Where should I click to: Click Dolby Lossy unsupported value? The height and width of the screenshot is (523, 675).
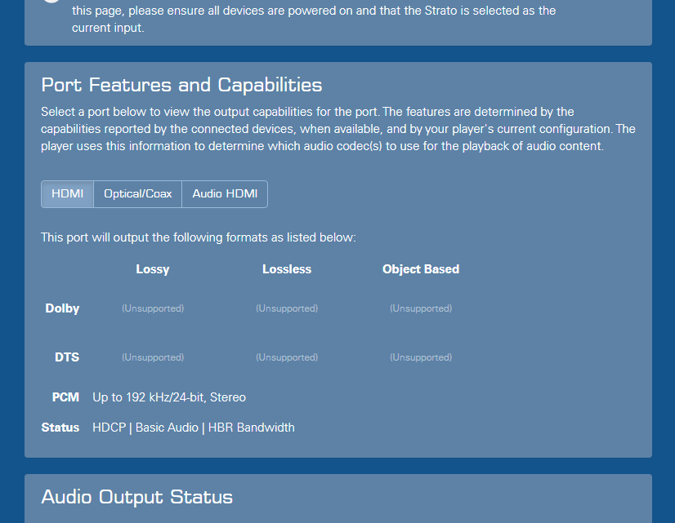(152, 309)
